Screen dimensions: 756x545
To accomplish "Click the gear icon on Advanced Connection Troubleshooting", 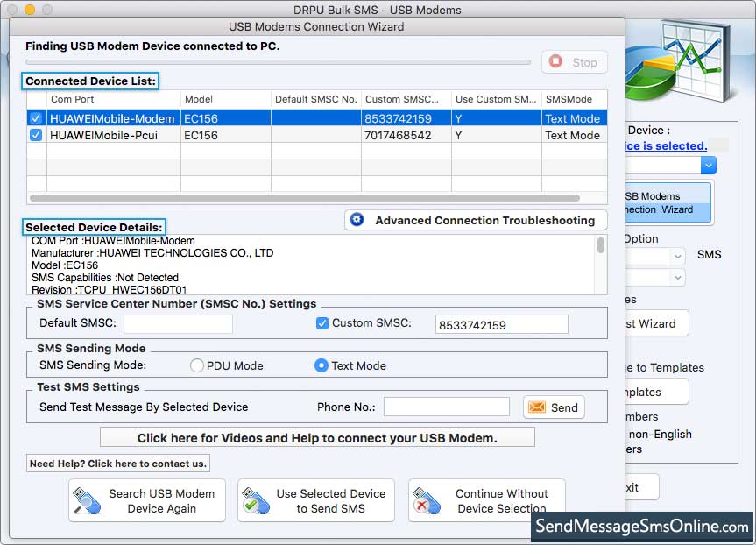I will (x=357, y=219).
